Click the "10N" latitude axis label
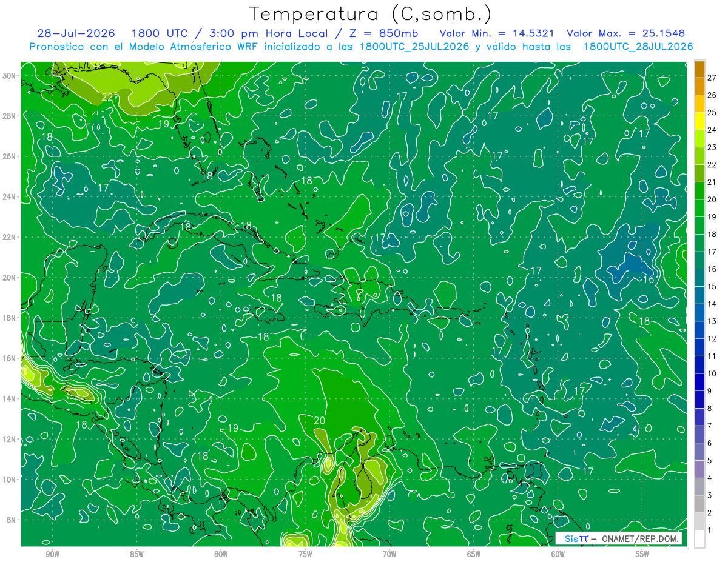This screenshot has width=728, height=562. click(10, 480)
